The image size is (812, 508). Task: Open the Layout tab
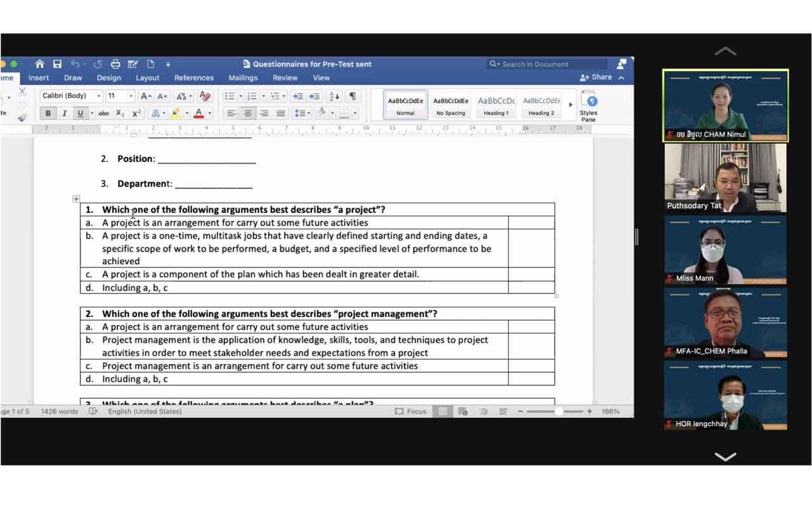pyautogui.click(x=147, y=77)
